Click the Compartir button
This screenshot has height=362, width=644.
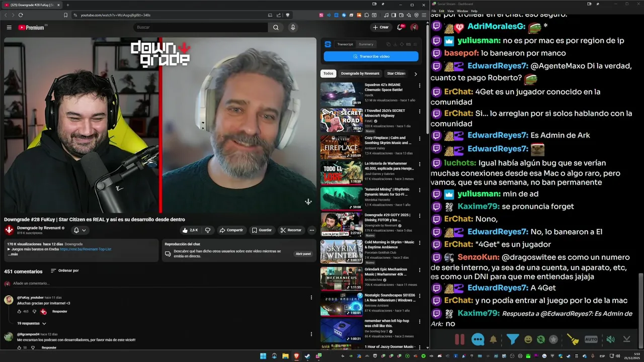coord(231,230)
